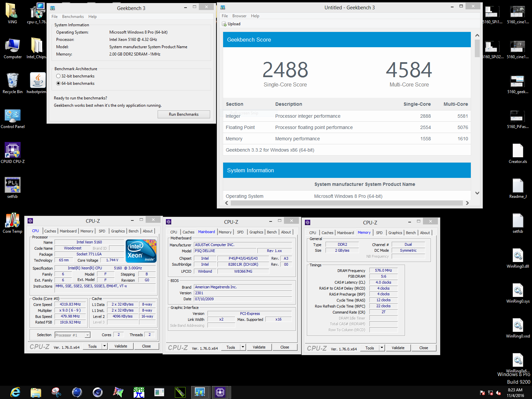Open the WinRing0.vxd file icon
This screenshot has width=532, height=399.
pyautogui.click(x=518, y=328)
